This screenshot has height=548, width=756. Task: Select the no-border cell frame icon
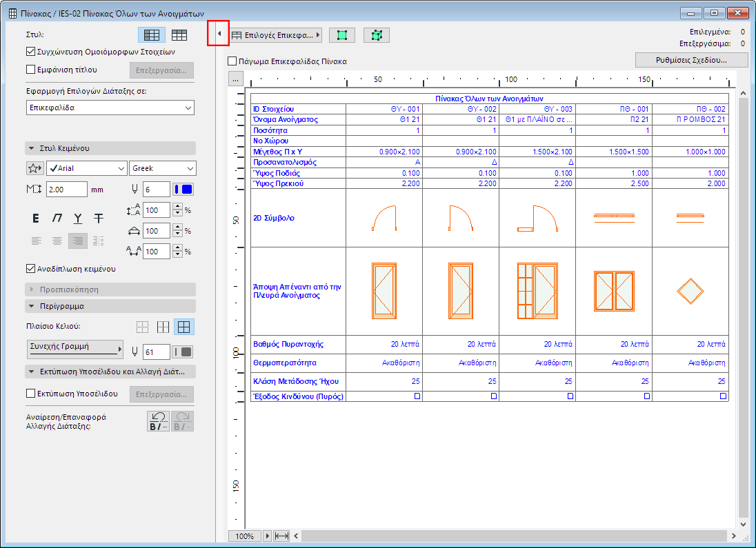tap(142, 327)
